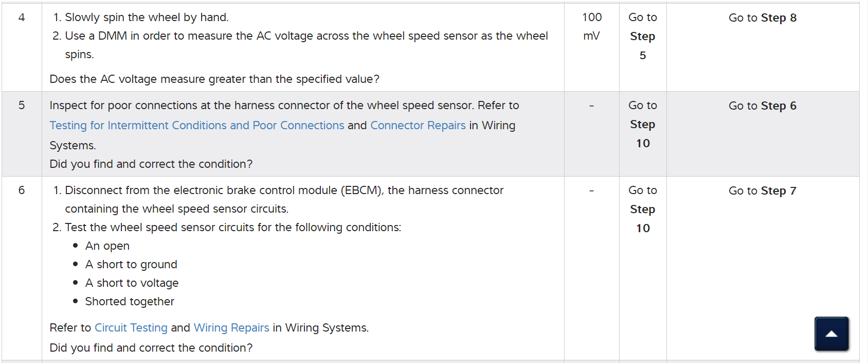Click 'A short to ground' bullet item
The image size is (868, 364).
click(x=131, y=265)
